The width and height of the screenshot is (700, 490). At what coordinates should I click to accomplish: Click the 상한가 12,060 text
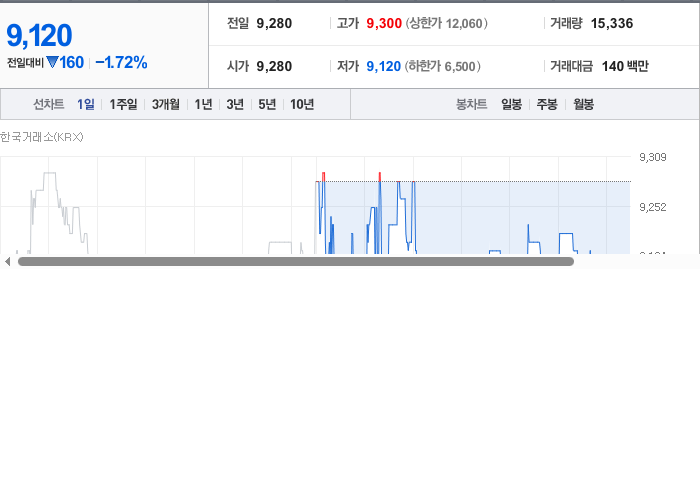pos(446,23)
